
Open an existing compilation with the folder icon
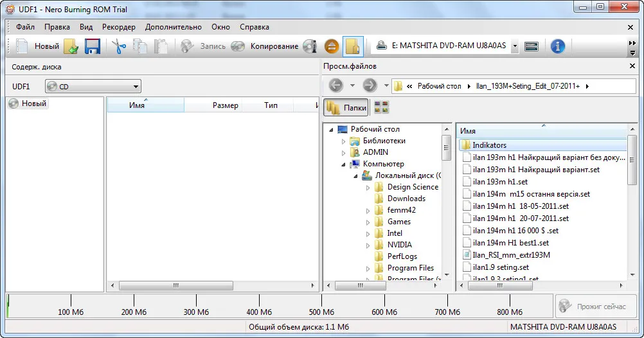(x=71, y=46)
